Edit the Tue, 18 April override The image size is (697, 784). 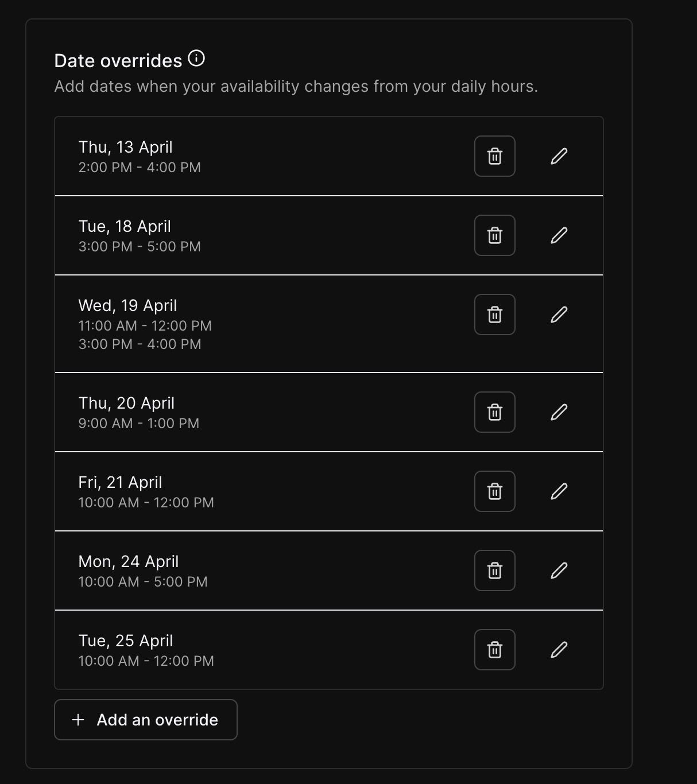click(x=559, y=235)
